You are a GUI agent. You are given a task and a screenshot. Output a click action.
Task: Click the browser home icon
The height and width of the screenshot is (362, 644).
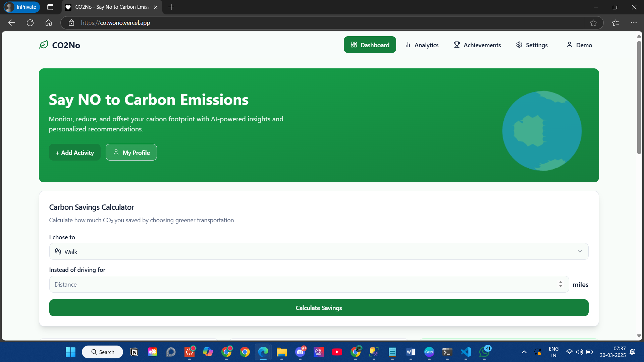[49, 23]
